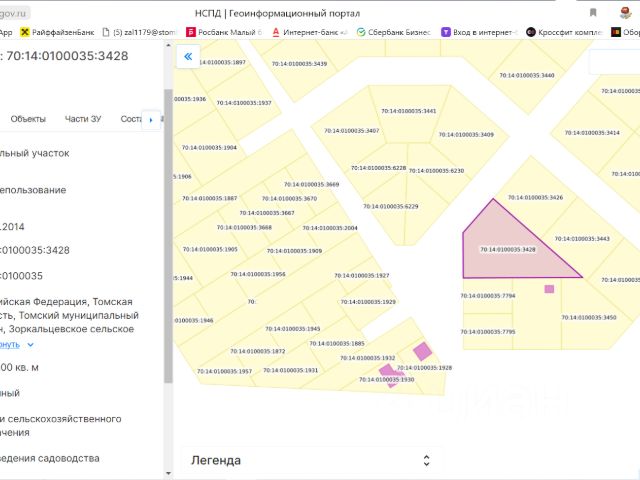640x480 pixels.
Task: Open the Интернет-банк bookmark
Action: point(307,32)
